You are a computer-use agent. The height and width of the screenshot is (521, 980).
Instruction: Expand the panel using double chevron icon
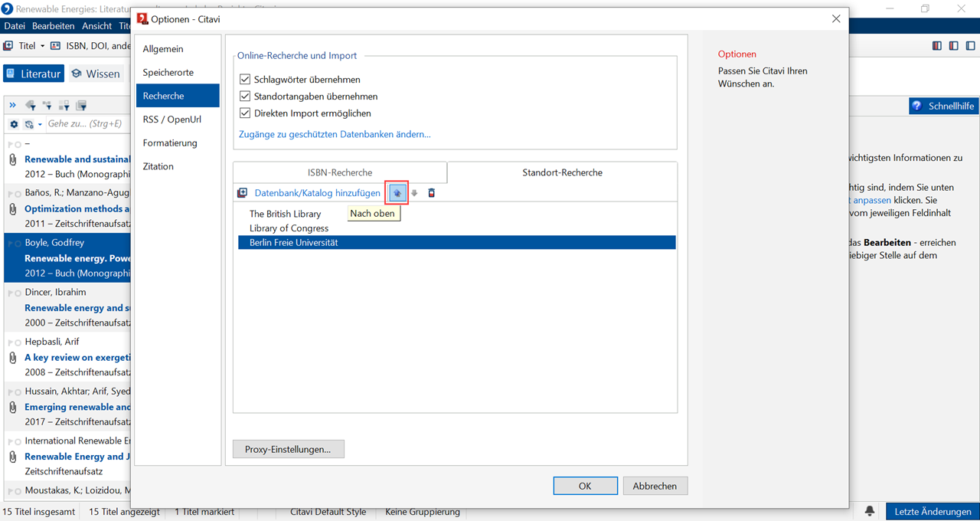coord(12,106)
